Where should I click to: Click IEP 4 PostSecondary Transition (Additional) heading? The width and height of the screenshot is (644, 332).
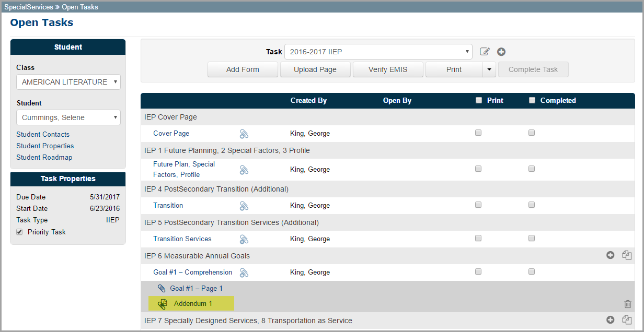click(216, 189)
